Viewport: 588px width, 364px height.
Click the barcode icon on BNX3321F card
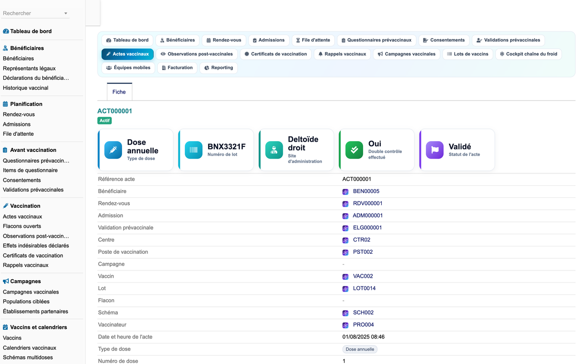coord(194,150)
